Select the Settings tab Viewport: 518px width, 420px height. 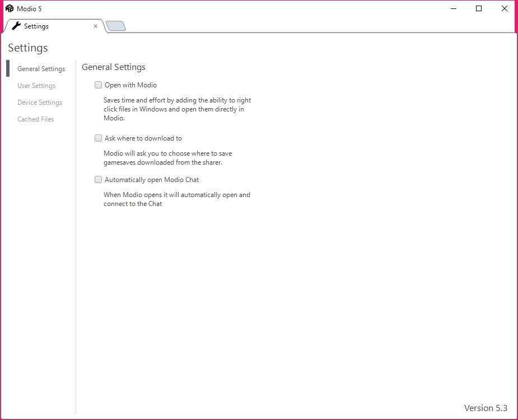click(x=54, y=26)
